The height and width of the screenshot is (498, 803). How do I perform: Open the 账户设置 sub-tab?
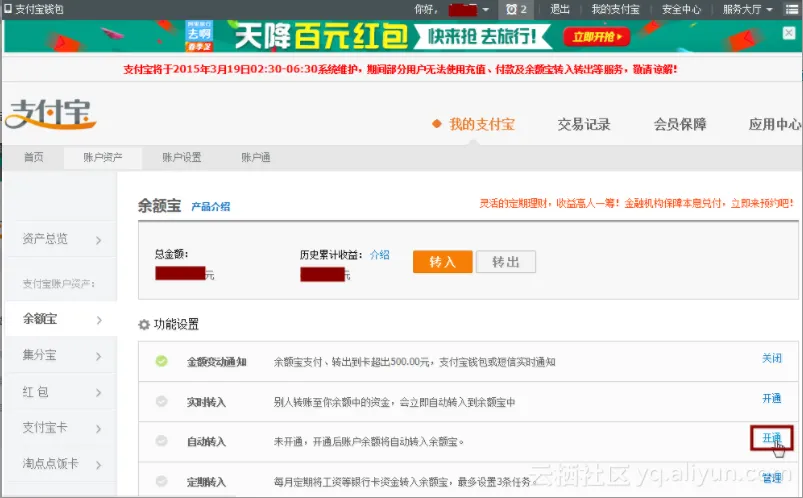tap(182, 157)
